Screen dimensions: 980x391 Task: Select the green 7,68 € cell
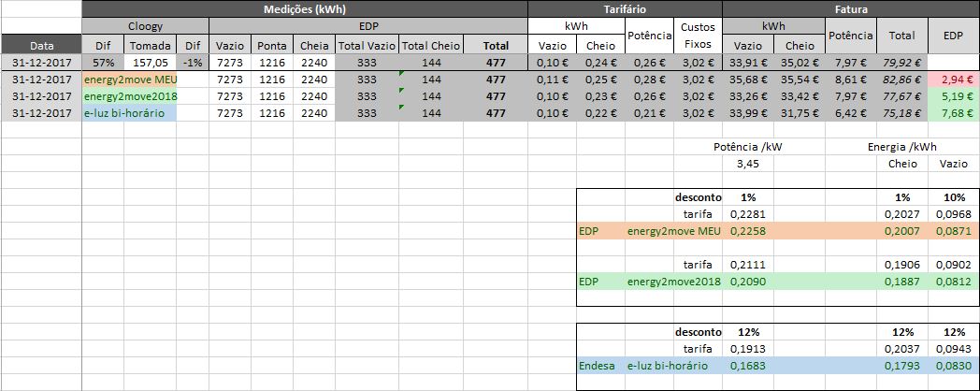click(x=952, y=113)
